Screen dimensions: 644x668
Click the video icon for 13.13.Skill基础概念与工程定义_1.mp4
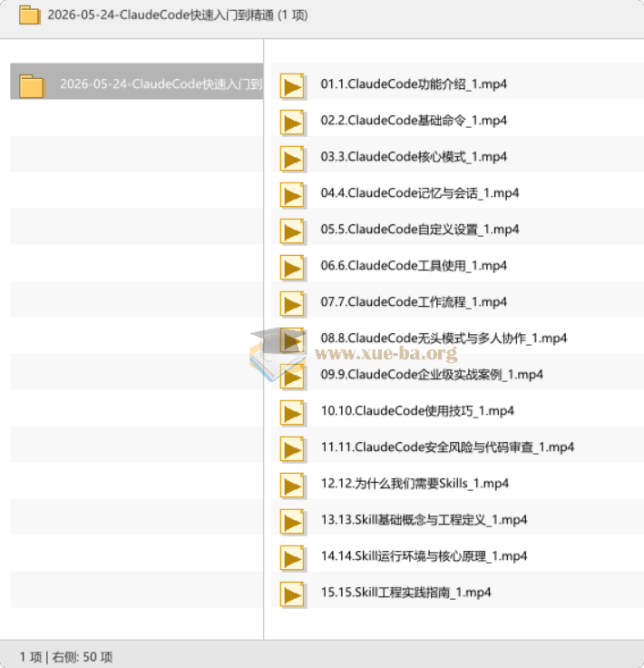pyautogui.click(x=292, y=522)
